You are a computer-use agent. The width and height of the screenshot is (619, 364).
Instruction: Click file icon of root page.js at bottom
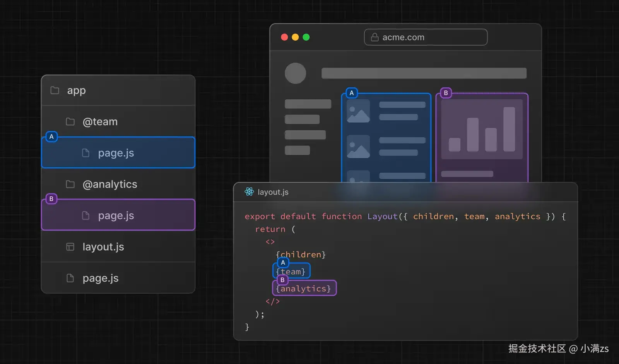pyautogui.click(x=70, y=278)
